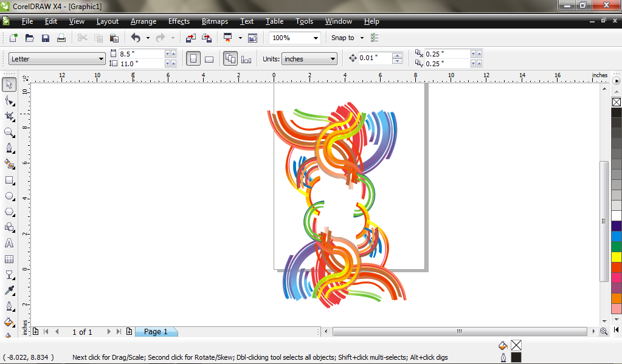Screen dimensions: 622x364
Task: Select the Eyedropper tool
Action: click(9, 290)
